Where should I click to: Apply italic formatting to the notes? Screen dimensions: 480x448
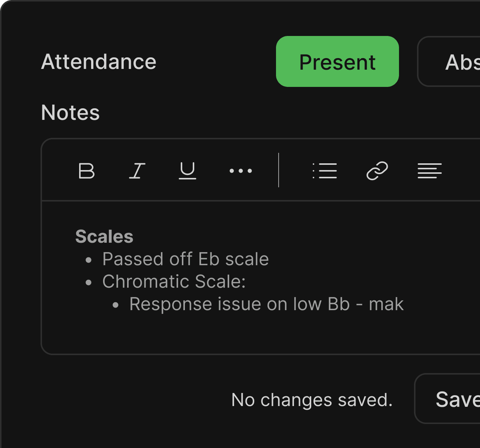[136, 171]
